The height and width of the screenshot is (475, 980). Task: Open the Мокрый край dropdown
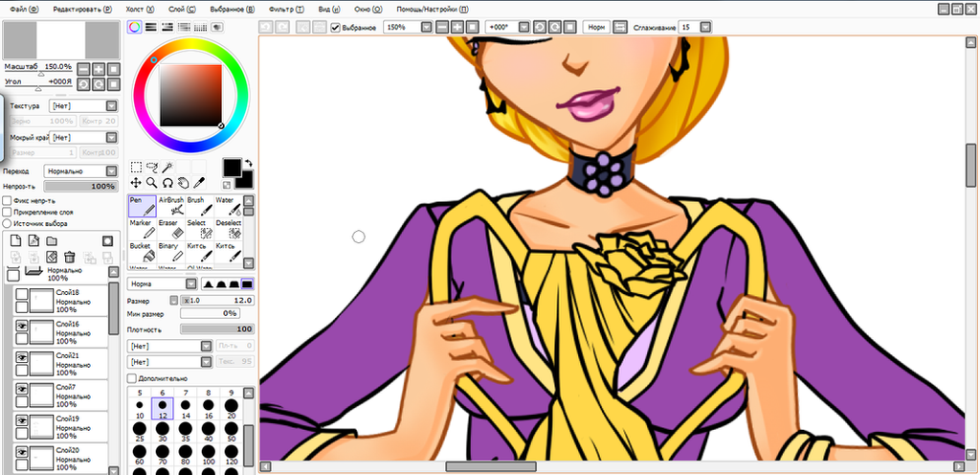click(84, 137)
